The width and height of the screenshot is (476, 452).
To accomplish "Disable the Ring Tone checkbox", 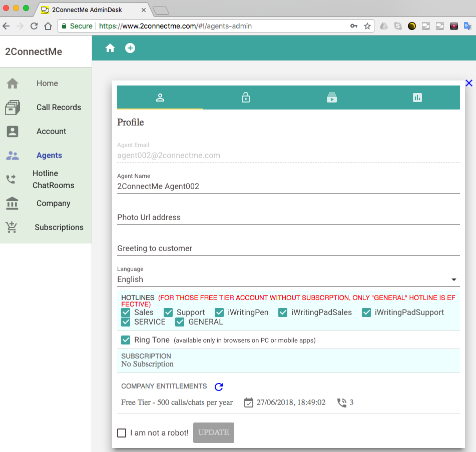I will pyautogui.click(x=126, y=340).
